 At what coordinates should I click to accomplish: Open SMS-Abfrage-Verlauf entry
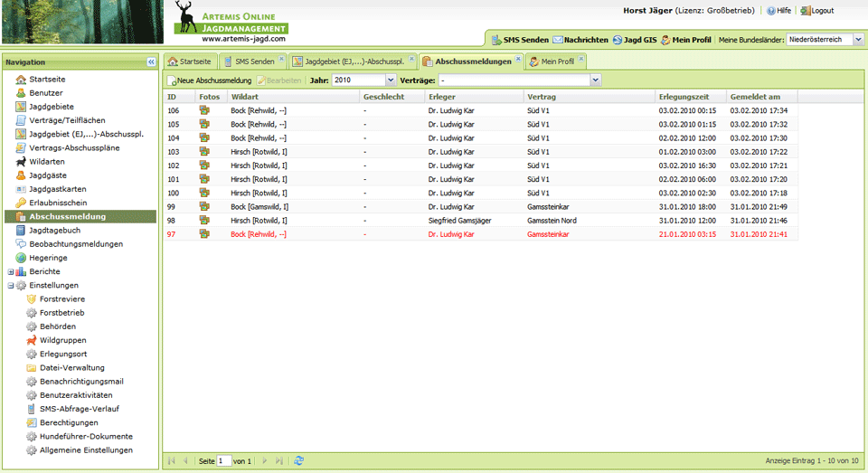coord(80,409)
